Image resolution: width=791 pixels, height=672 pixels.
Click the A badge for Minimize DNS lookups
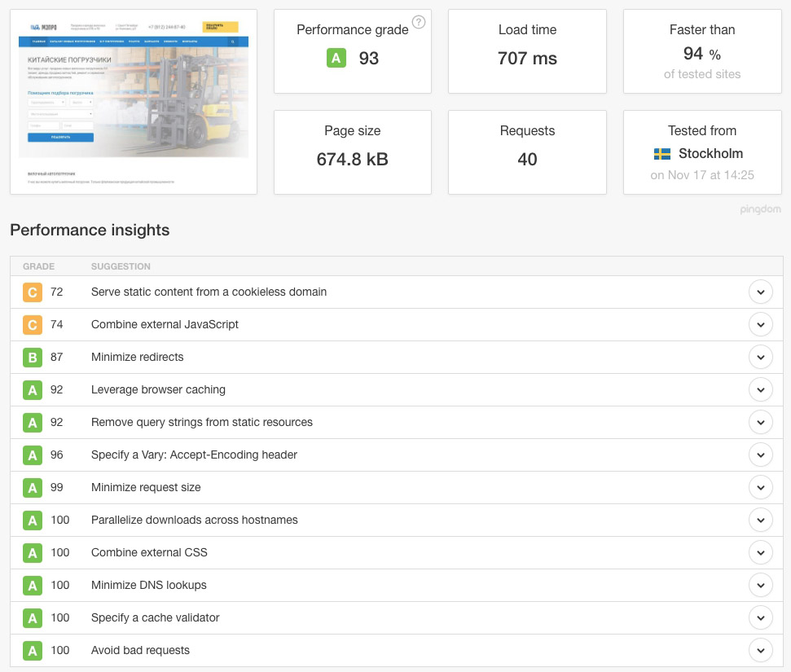pos(33,585)
